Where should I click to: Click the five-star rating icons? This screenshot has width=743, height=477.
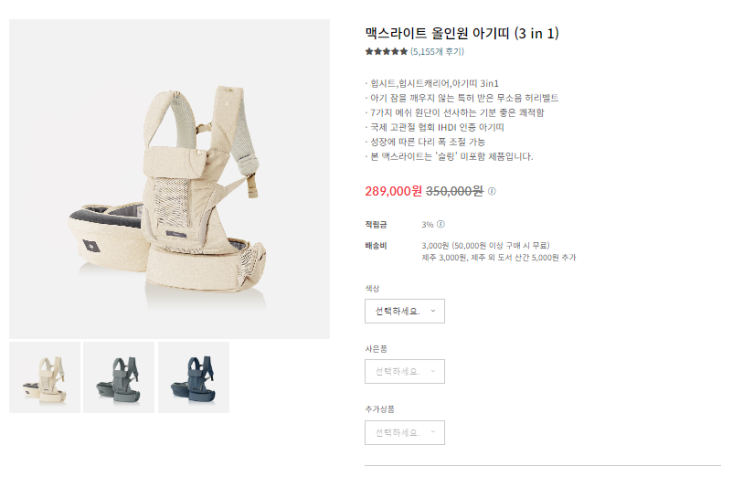[x=386, y=52]
